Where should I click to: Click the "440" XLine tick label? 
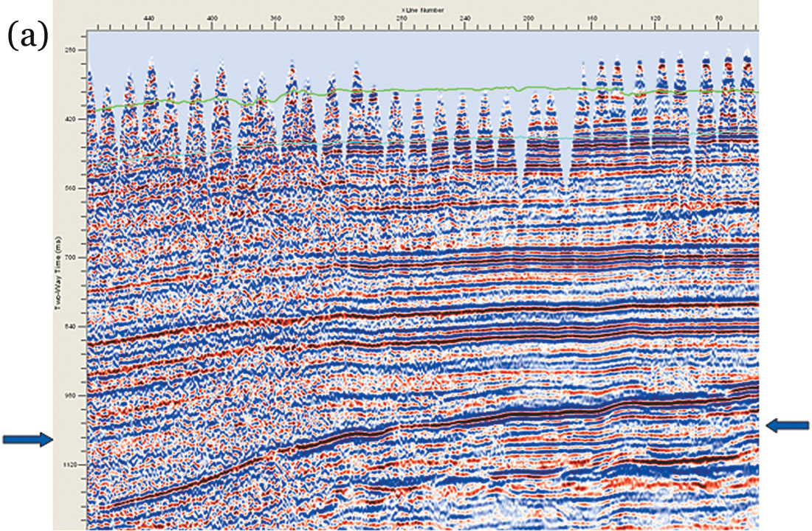coord(148,18)
